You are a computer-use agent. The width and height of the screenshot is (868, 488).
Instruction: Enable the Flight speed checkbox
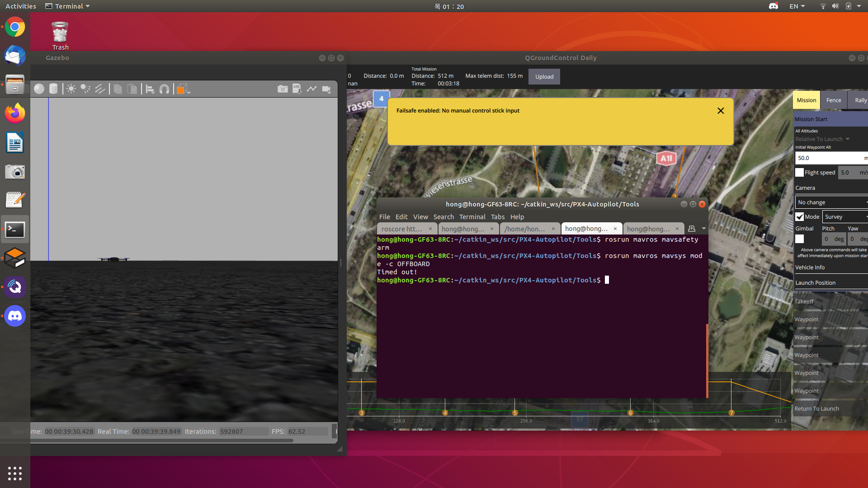click(799, 172)
